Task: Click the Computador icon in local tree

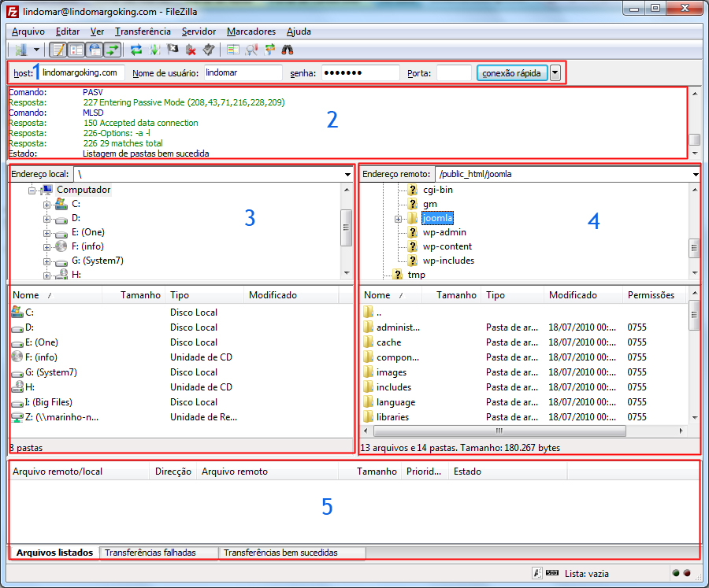Action: [x=47, y=190]
